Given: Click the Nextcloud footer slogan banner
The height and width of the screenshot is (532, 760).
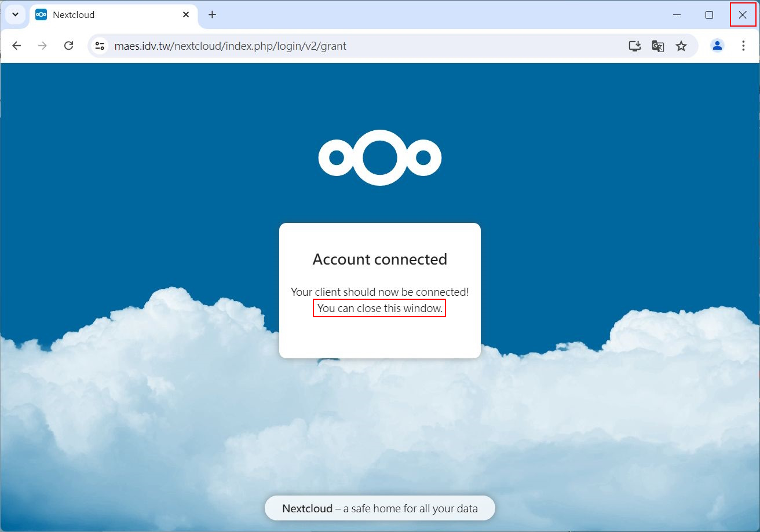Looking at the screenshot, I should pyautogui.click(x=380, y=509).
